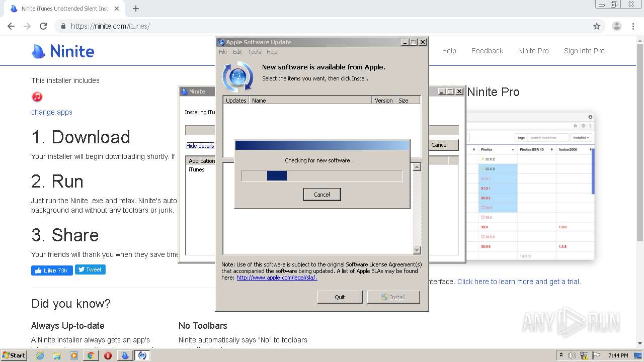Click Application column header in Ninite window

tap(201, 161)
